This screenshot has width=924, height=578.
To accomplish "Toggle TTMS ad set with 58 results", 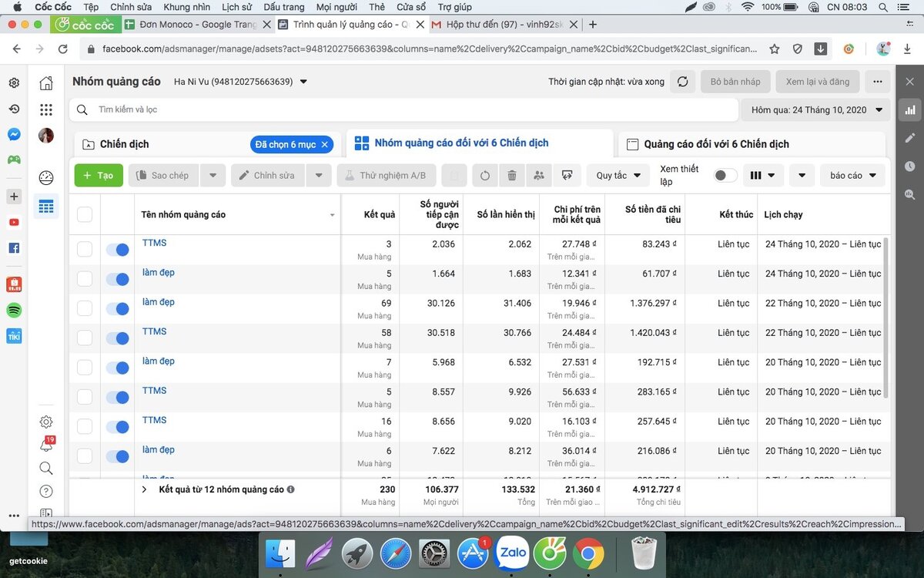I will tap(117, 338).
